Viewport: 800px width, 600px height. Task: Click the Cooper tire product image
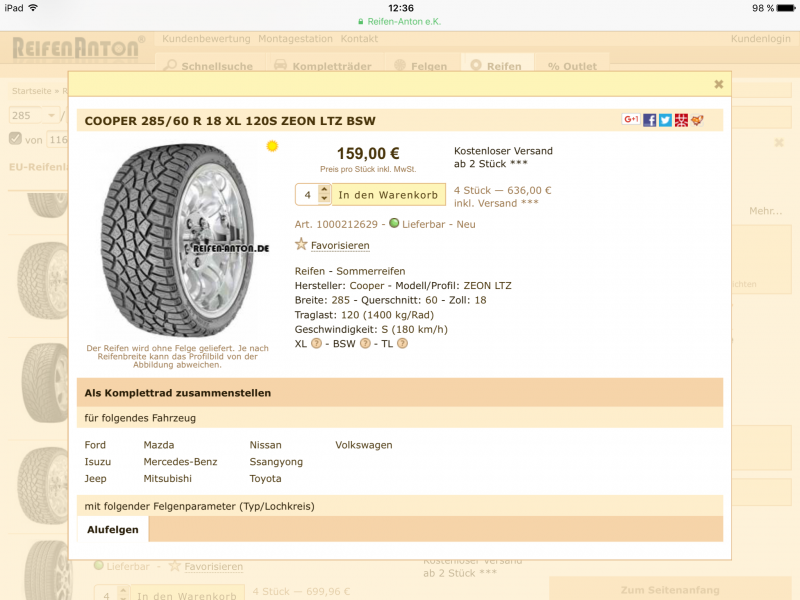click(178, 240)
